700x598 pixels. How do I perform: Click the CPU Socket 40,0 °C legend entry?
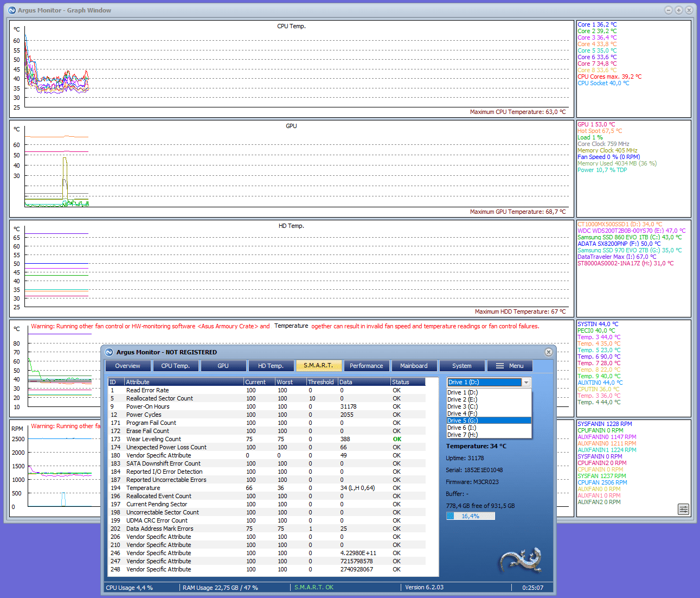[603, 83]
